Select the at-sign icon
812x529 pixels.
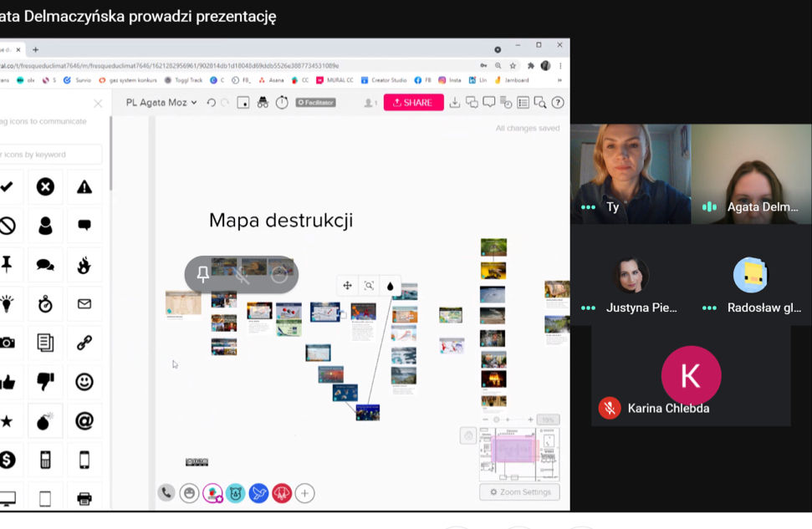coord(84,421)
